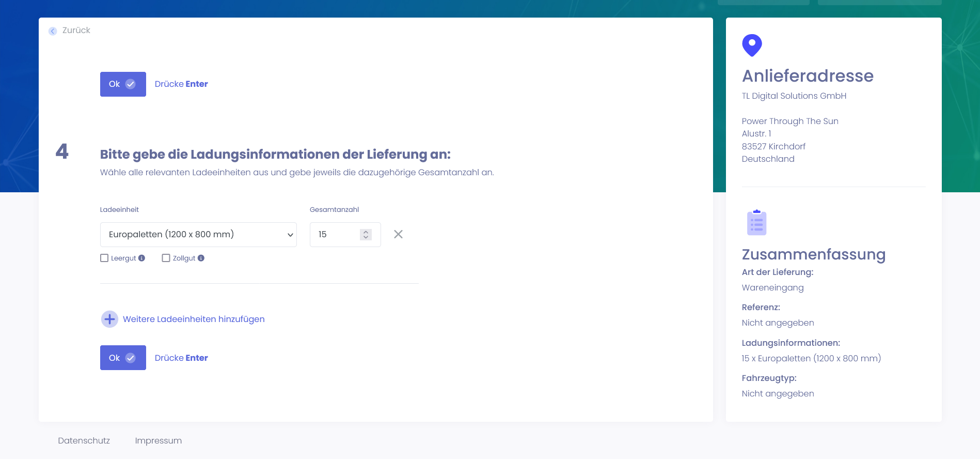This screenshot has width=980, height=459.
Task: Increase Gesamtanzahl with the up arrow
Action: 366,232
